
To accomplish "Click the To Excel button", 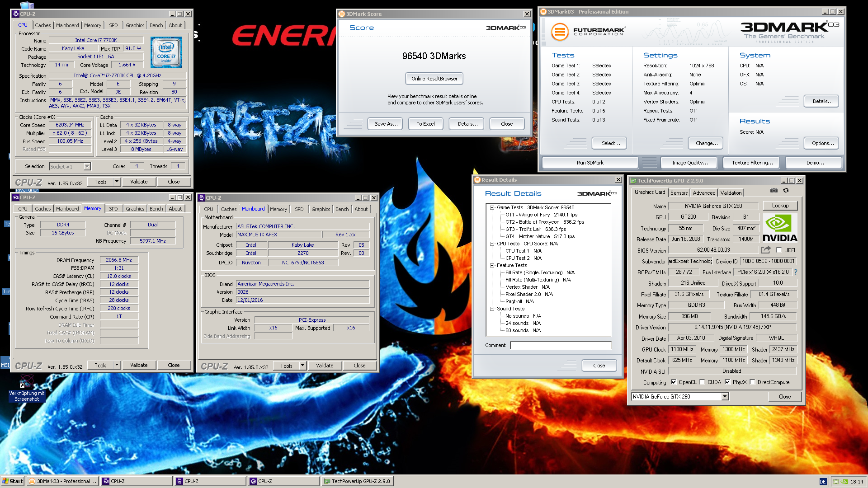I will point(425,124).
